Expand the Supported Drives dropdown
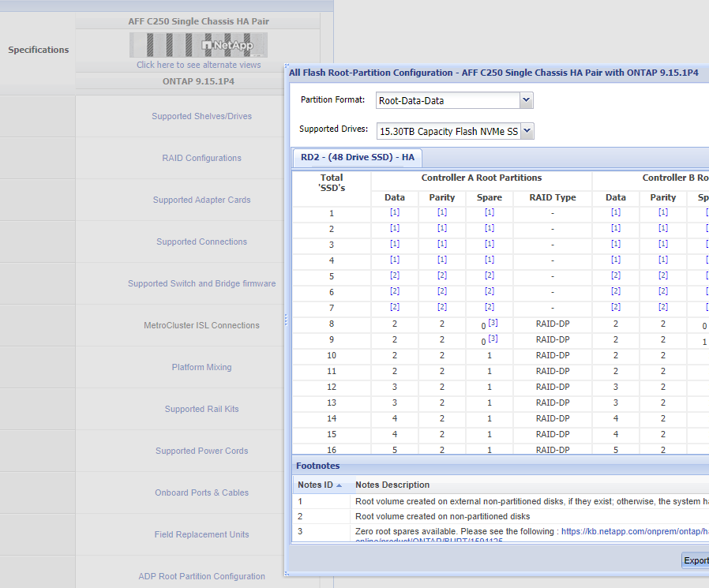Screen dimensions: 709x588 coord(527,131)
